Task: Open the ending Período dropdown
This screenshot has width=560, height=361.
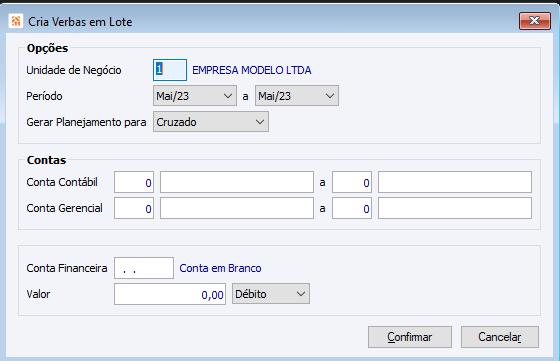Action: pos(297,96)
